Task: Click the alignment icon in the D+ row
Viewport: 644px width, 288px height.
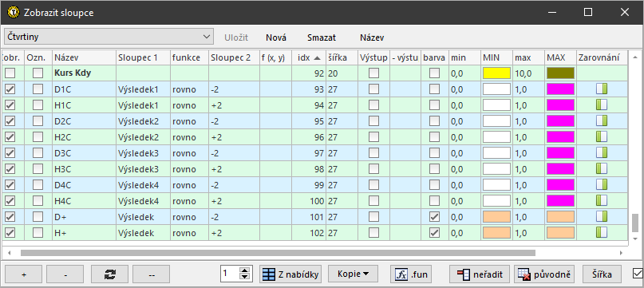Action: (601, 217)
